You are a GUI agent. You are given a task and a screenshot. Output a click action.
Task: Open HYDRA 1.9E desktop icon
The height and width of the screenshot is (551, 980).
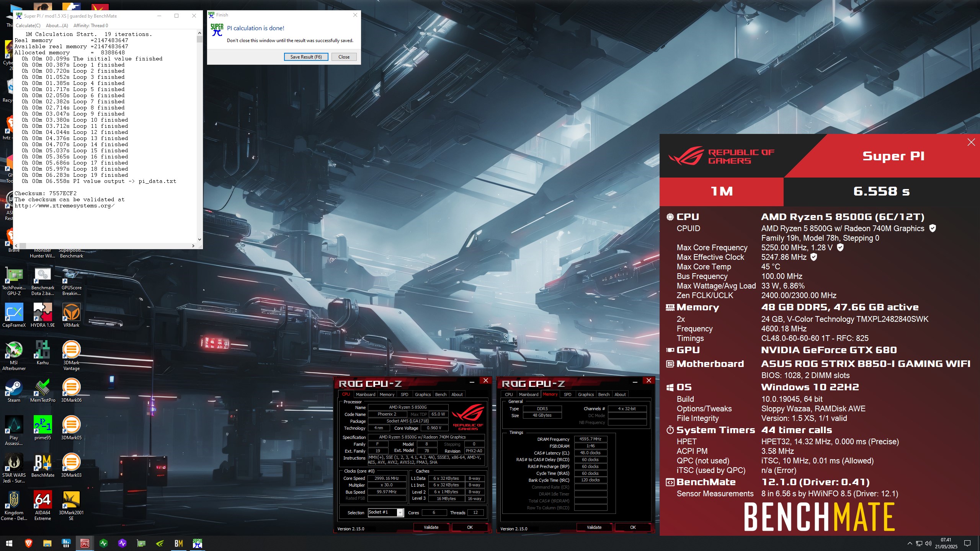click(42, 315)
